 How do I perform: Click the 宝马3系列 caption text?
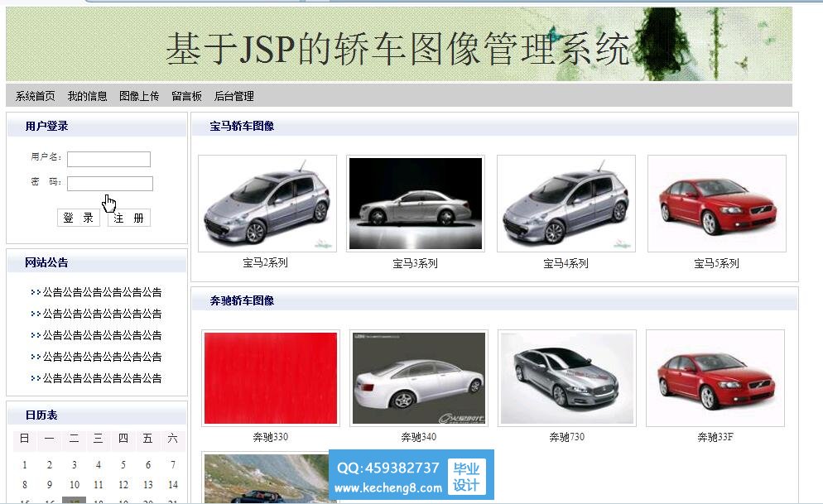[x=415, y=263]
